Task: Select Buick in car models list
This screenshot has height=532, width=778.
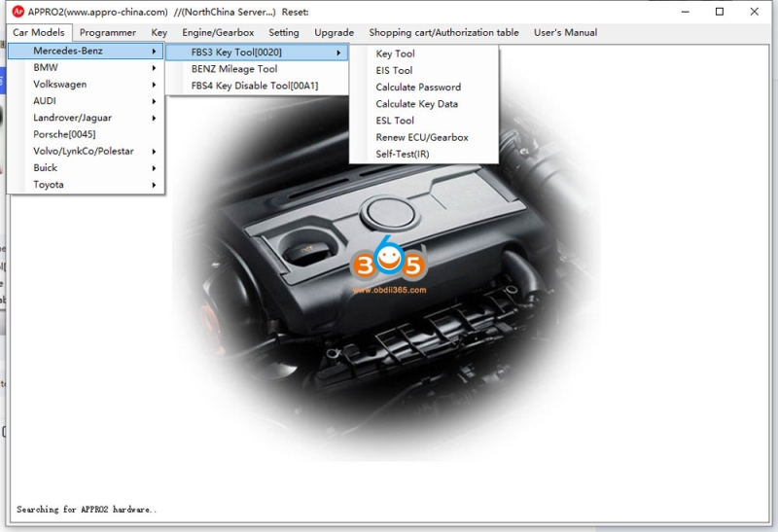Action: 86,167
